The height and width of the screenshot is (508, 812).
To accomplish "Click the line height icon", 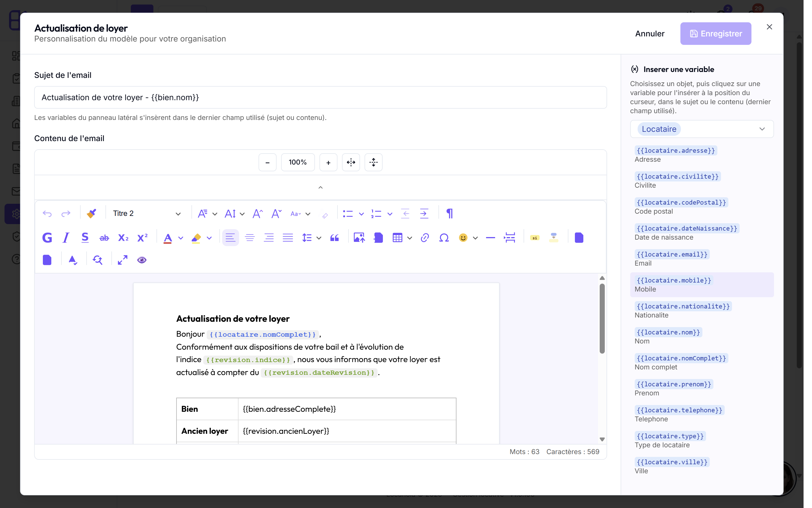I will [x=307, y=238].
